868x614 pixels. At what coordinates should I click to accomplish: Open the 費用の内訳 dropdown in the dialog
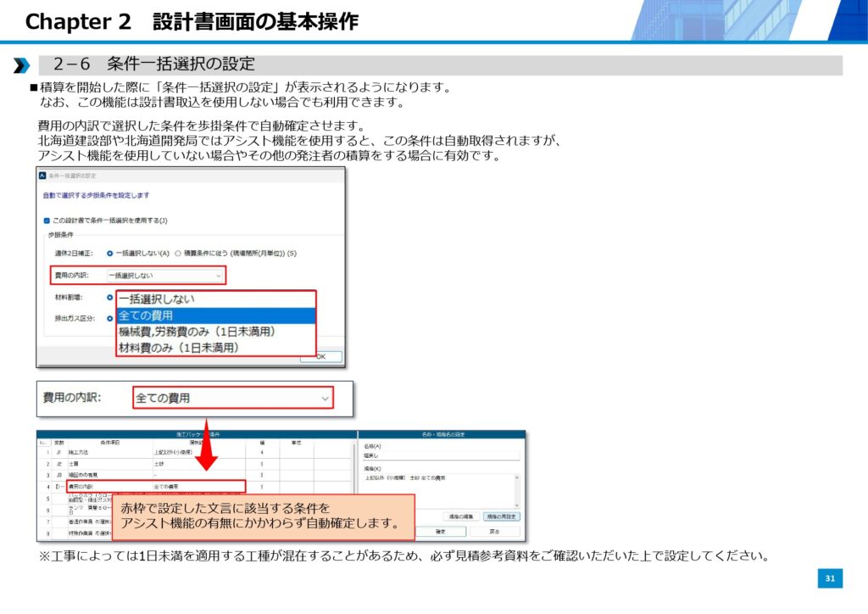pos(166,276)
